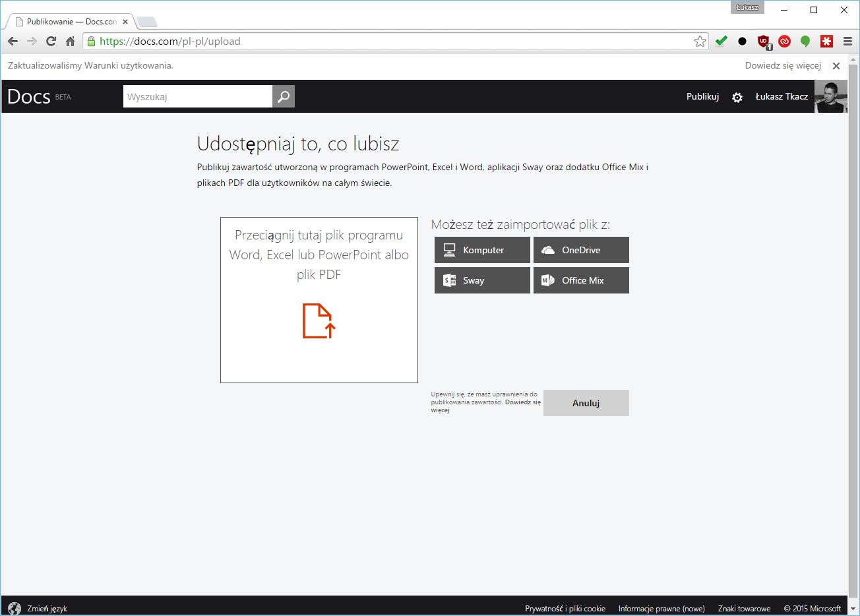Click the Dowiedz się więcej permissions link
860x616 pixels.
pyautogui.click(x=486, y=406)
